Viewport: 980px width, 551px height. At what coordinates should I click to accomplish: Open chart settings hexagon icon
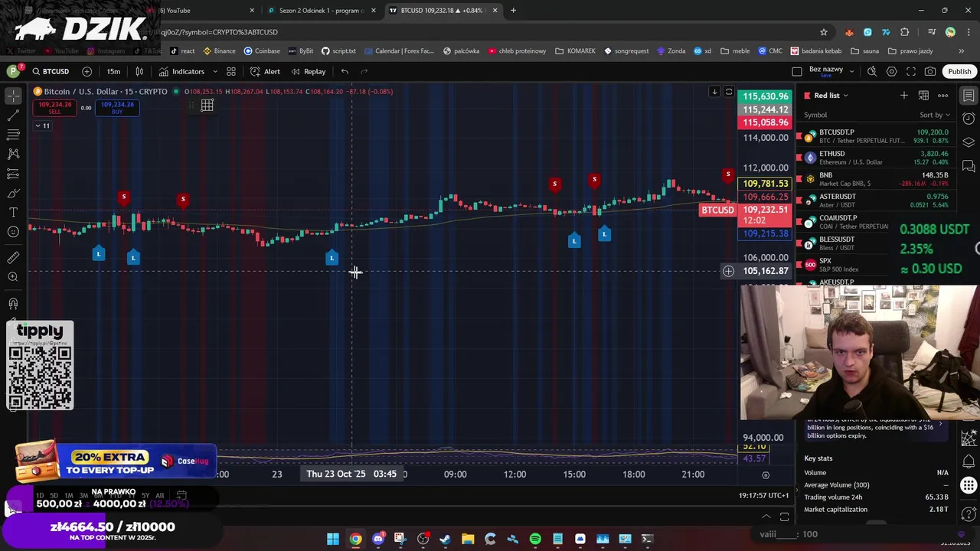pyautogui.click(x=891, y=71)
